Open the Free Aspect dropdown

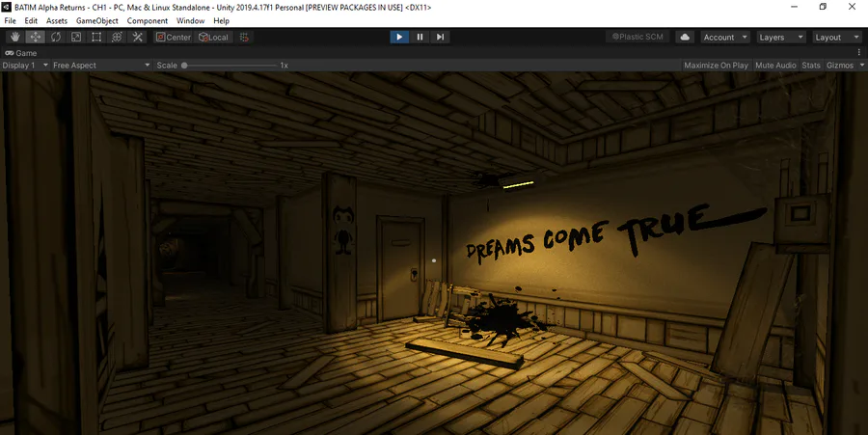point(101,66)
